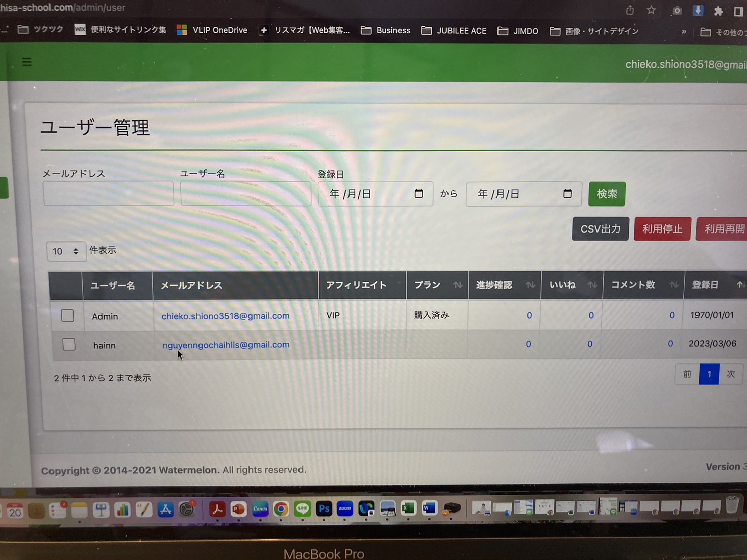Image resolution: width=747 pixels, height=560 pixels.
Task: Open Word from the Dock
Action: coord(429,508)
